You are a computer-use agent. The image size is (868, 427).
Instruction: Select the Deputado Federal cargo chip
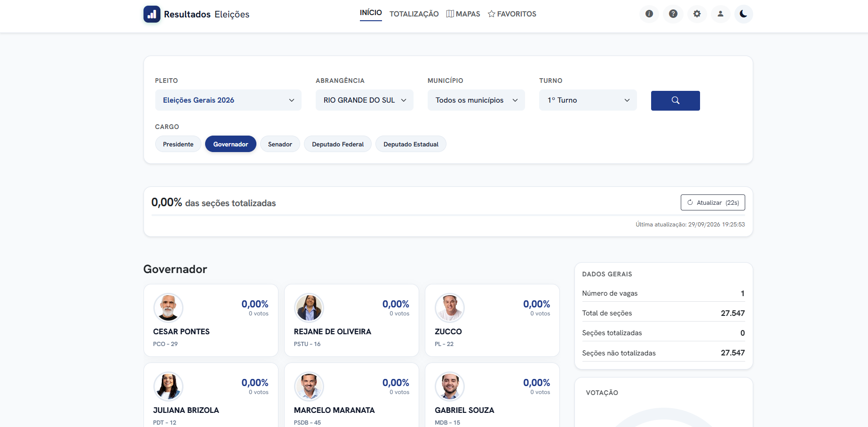coord(338,144)
